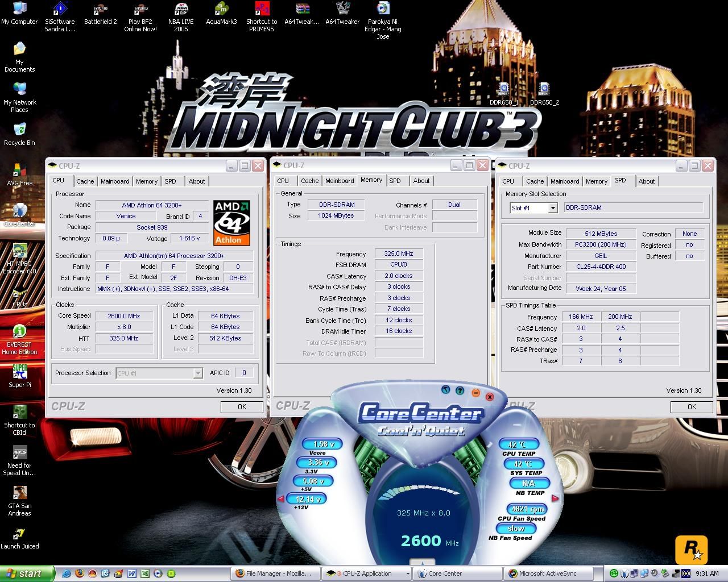Select the Battlefield 2 desktop shortcut
The image size is (728, 582).
click(101, 14)
